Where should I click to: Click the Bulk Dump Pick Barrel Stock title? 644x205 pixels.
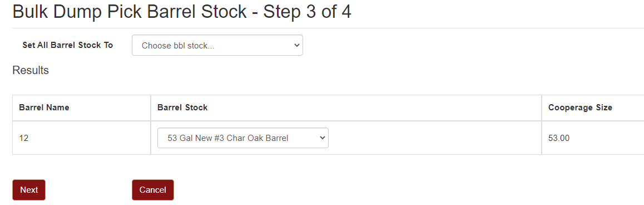coord(130,12)
